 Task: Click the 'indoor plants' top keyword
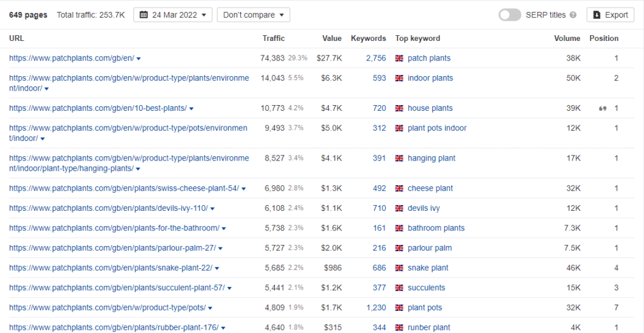[x=430, y=78]
